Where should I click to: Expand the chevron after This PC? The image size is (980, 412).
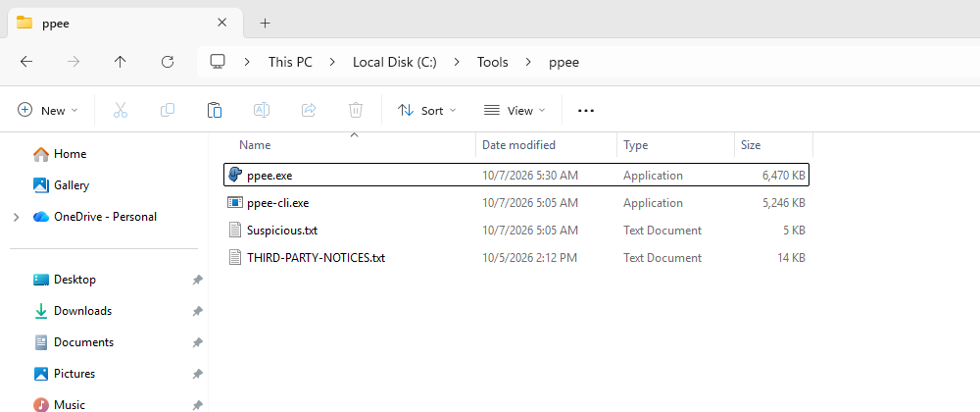[x=332, y=62]
